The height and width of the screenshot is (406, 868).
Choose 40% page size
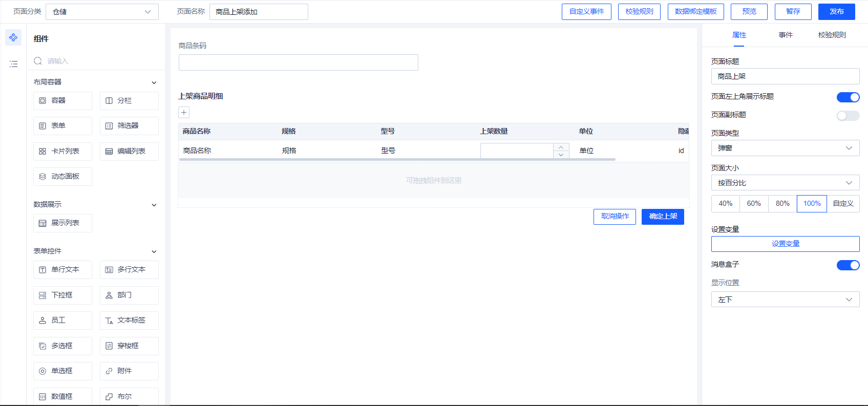726,204
